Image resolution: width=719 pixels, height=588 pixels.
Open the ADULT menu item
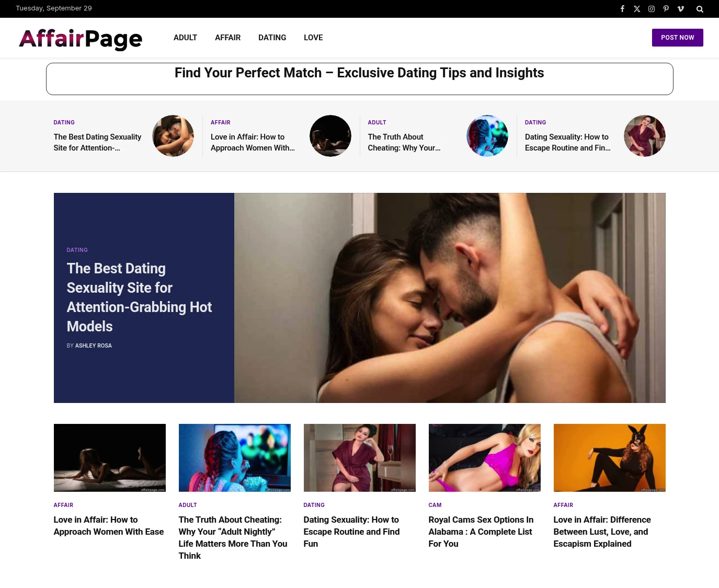tap(185, 38)
